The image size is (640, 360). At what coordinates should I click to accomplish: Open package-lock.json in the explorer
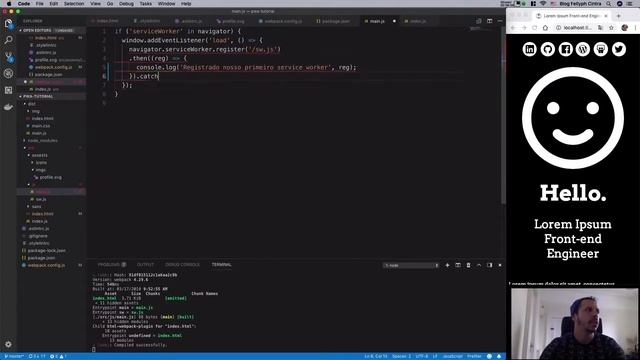(x=46, y=251)
